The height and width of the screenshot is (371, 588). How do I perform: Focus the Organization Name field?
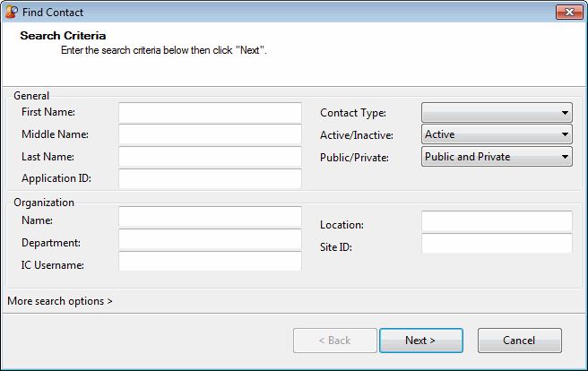tap(210, 217)
